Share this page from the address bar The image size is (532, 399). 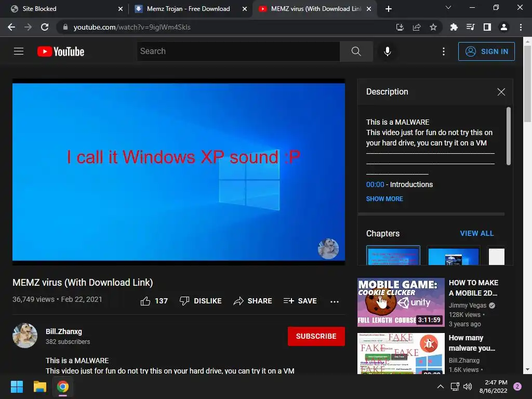pos(417,27)
